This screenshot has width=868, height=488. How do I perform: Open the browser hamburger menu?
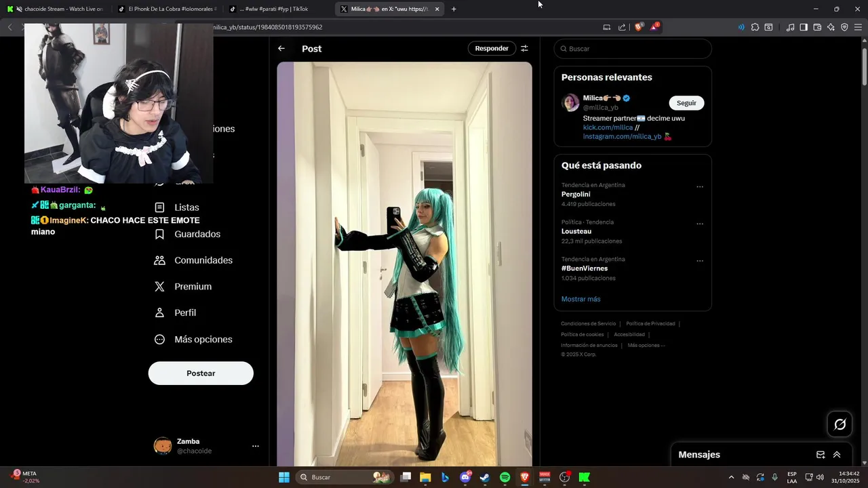point(858,27)
